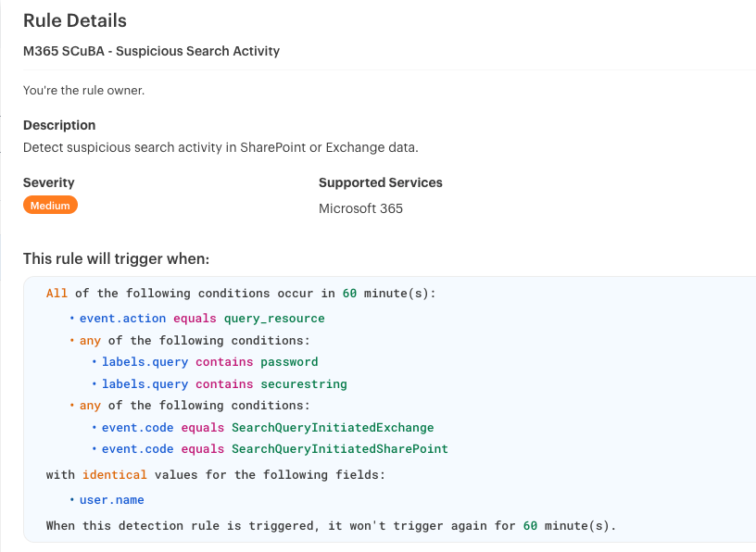Click the orange All keyword

(57, 294)
